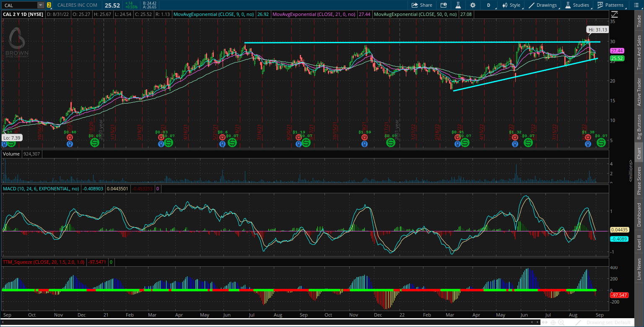
Task: Open the quick chart alerts icon
Action: click(444, 5)
